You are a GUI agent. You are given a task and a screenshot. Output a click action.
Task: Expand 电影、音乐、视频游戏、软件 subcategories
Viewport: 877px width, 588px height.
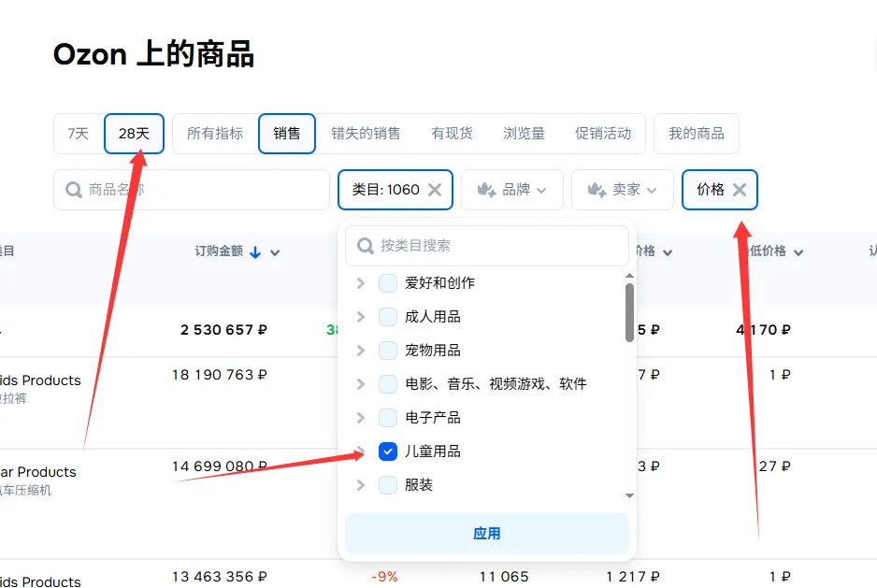coord(361,384)
